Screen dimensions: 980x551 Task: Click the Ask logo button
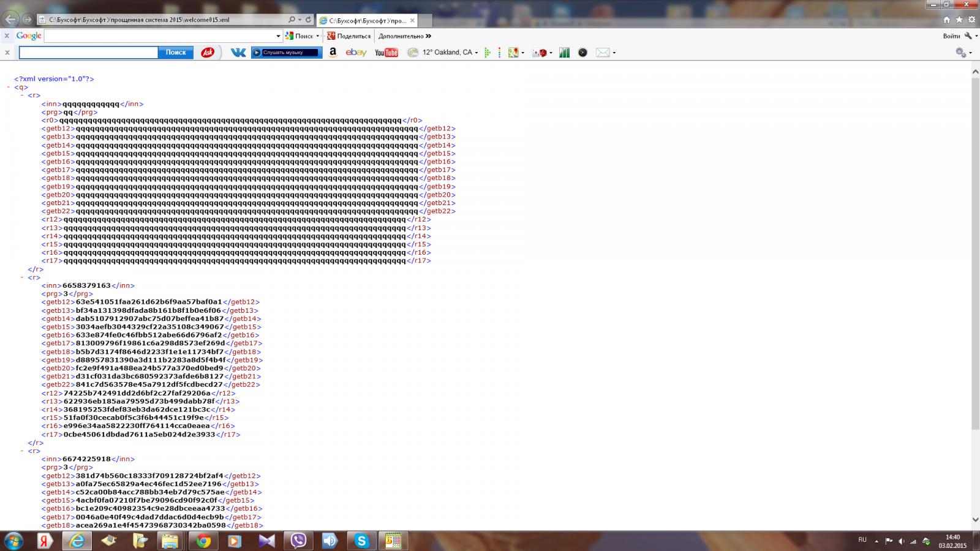point(208,53)
